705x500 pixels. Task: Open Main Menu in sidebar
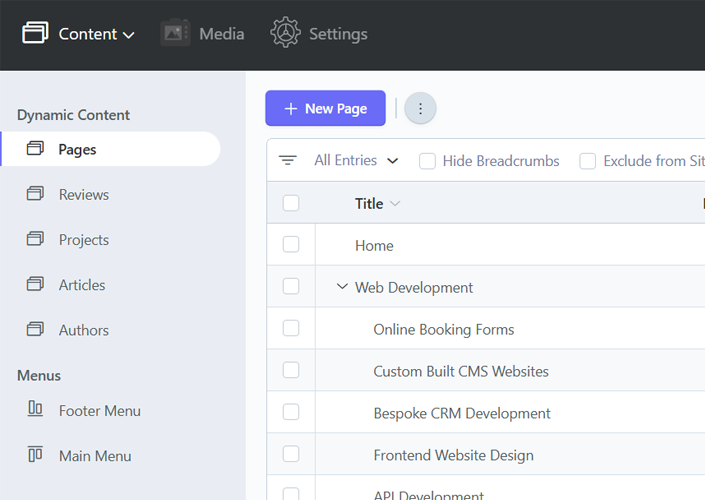coord(95,456)
